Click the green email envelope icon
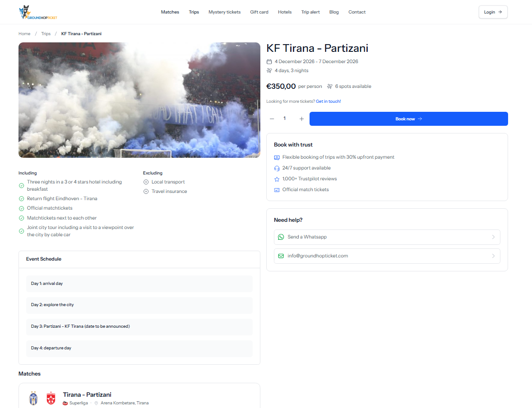The height and width of the screenshot is (408, 532). pyautogui.click(x=281, y=256)
